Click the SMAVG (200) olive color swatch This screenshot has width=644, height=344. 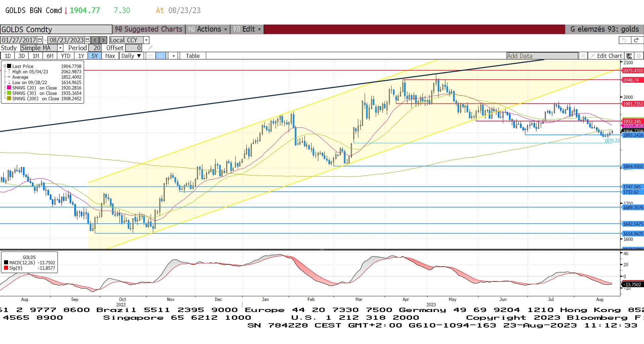click(x=9, y=99)
